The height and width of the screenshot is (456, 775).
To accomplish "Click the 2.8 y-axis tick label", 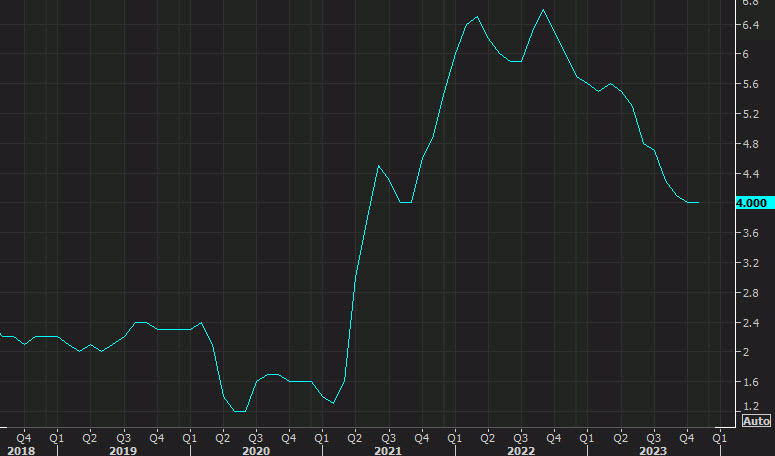I will [x=749, y=293].
